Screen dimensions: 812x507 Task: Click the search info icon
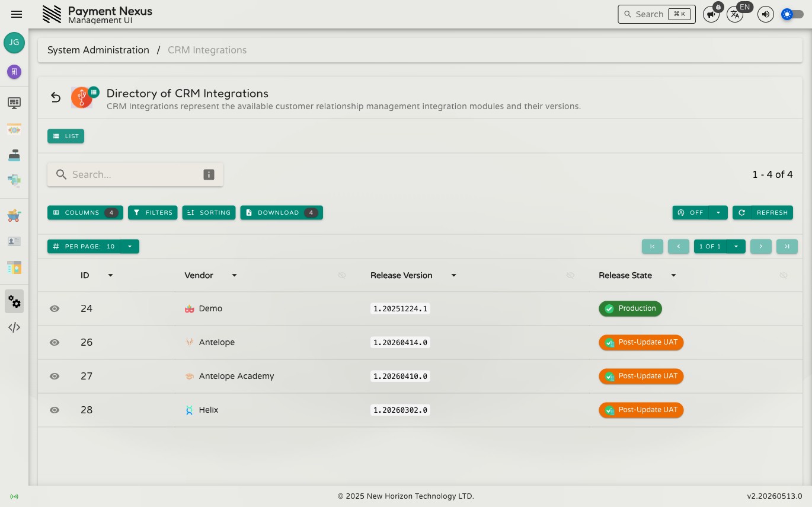(x=209, y=174)
